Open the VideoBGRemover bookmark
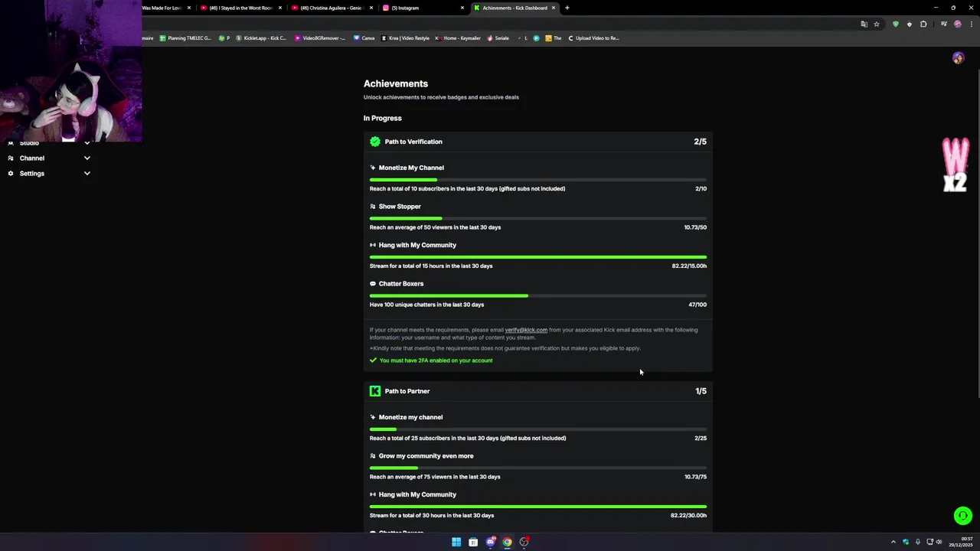 320,38
